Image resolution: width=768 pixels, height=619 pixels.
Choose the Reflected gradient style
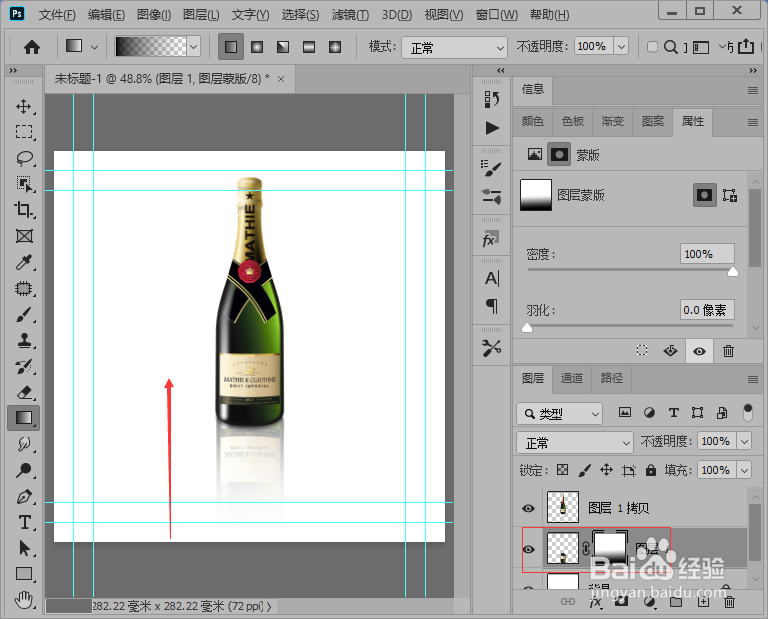(x=309, y=47)
